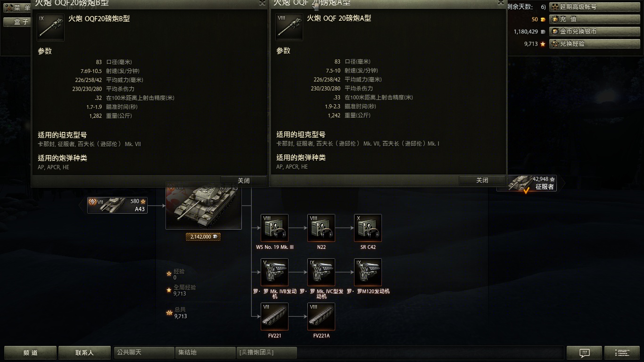Click the 2,142,000 price button
This screenshot has width=644, height=362.
coord(203,237)
